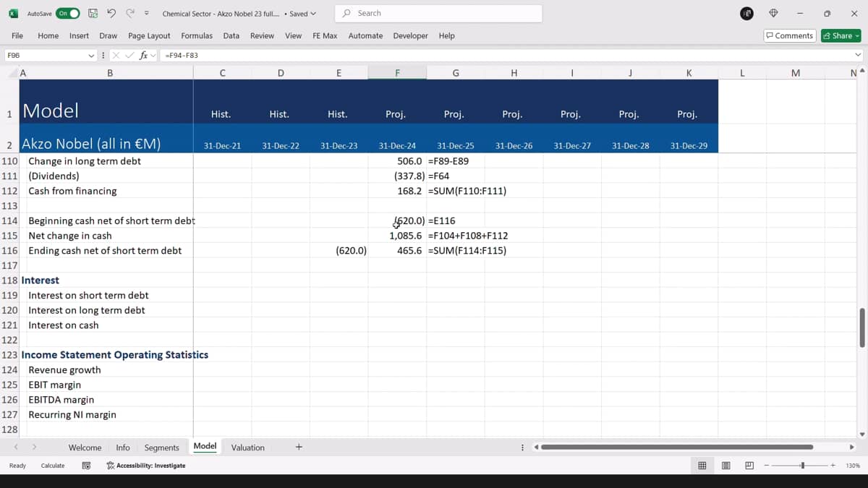
Task: Click the Enter checkmark formula bar icon
Action: 129,55
